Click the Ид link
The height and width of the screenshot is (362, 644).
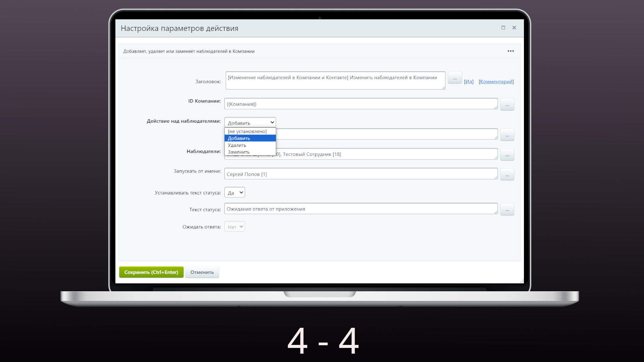coord(469,82)
